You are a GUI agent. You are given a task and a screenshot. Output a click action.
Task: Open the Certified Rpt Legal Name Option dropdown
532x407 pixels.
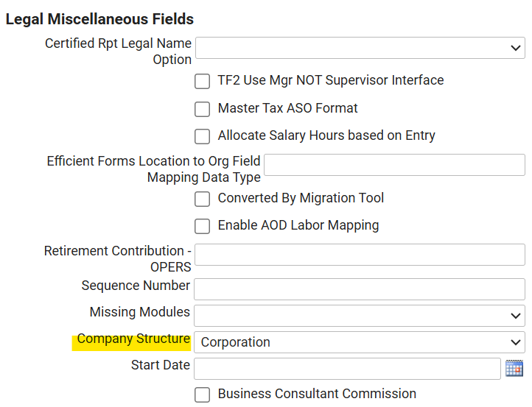click(360, 47)
